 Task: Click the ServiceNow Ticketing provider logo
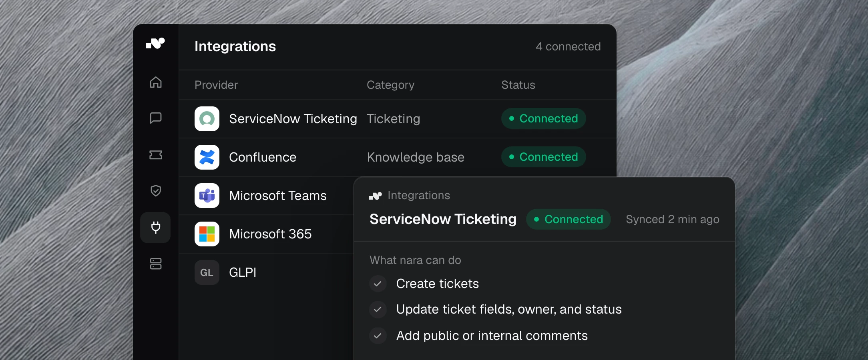click(x=207, y=119)
